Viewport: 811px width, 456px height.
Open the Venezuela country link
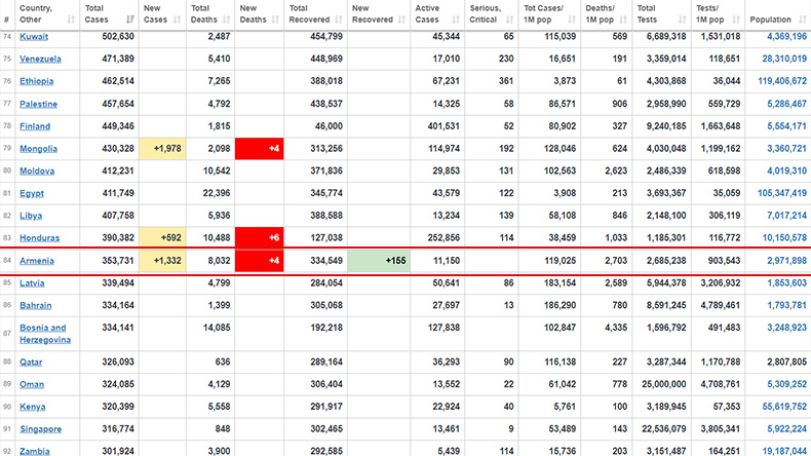[x=40, y=59]
